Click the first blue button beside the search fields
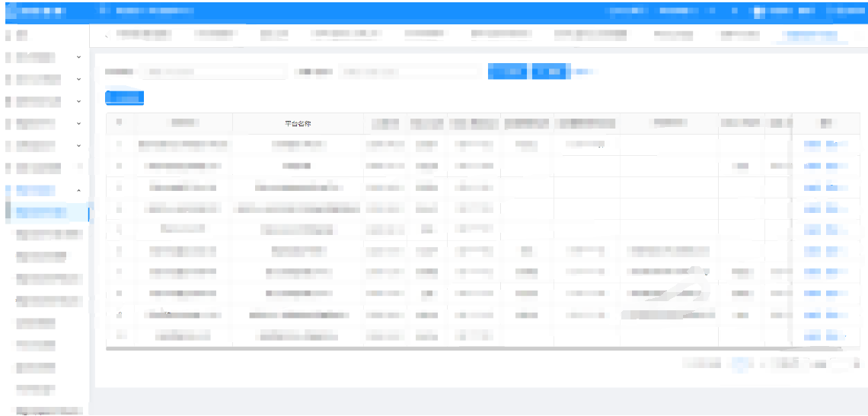 [508, 71]
